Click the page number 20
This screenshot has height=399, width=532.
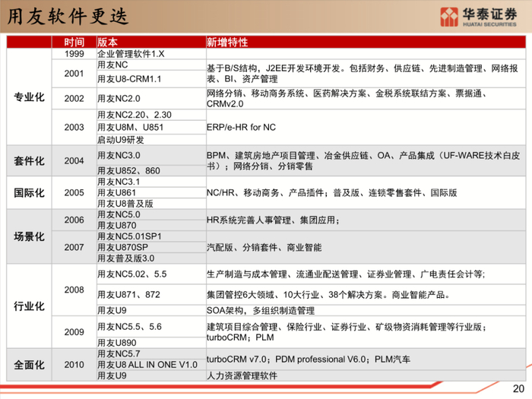[x=518, y=388]
